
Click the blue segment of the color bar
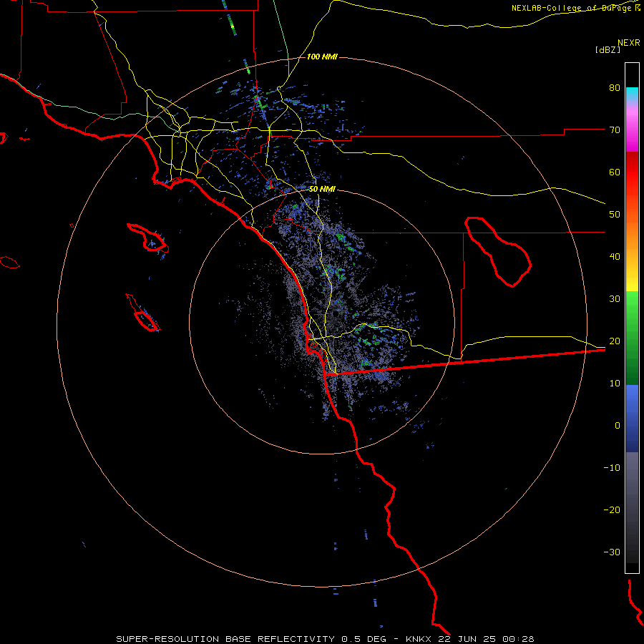tap(632, 419)
